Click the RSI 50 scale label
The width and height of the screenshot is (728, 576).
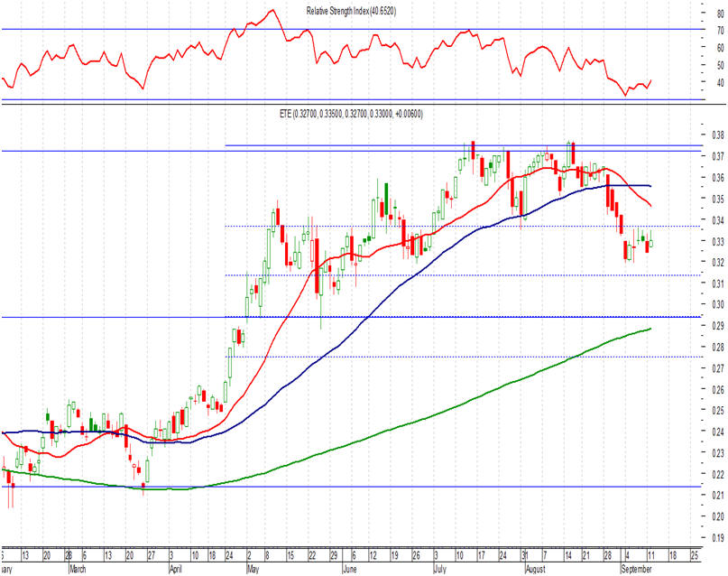(x=720, y=65)
